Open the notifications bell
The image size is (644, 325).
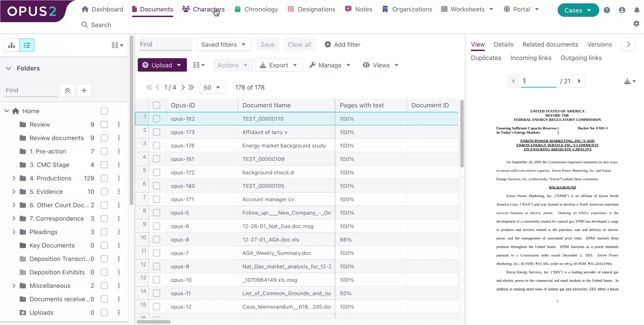click(x=637, y=10)
